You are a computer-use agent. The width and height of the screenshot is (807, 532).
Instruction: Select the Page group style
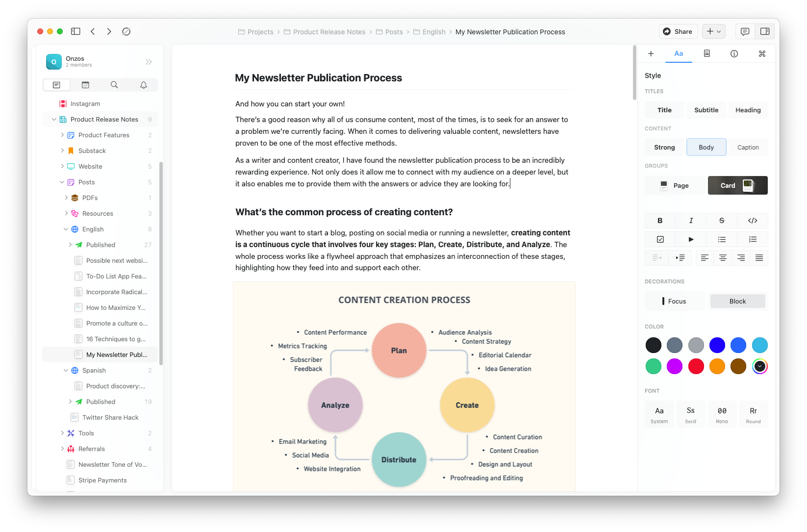point(675,185)
